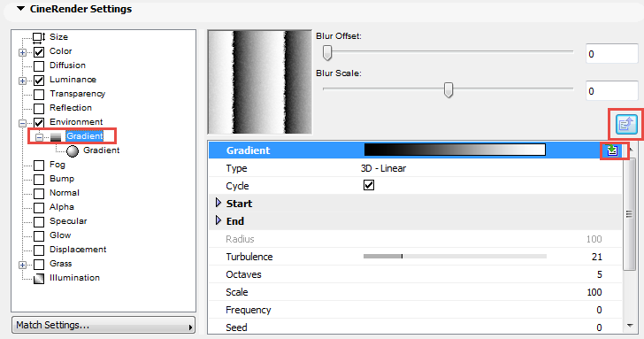644x339 pixels.
Task: Click the scrollbar down arrow in properties list
Action: [630, 326]
